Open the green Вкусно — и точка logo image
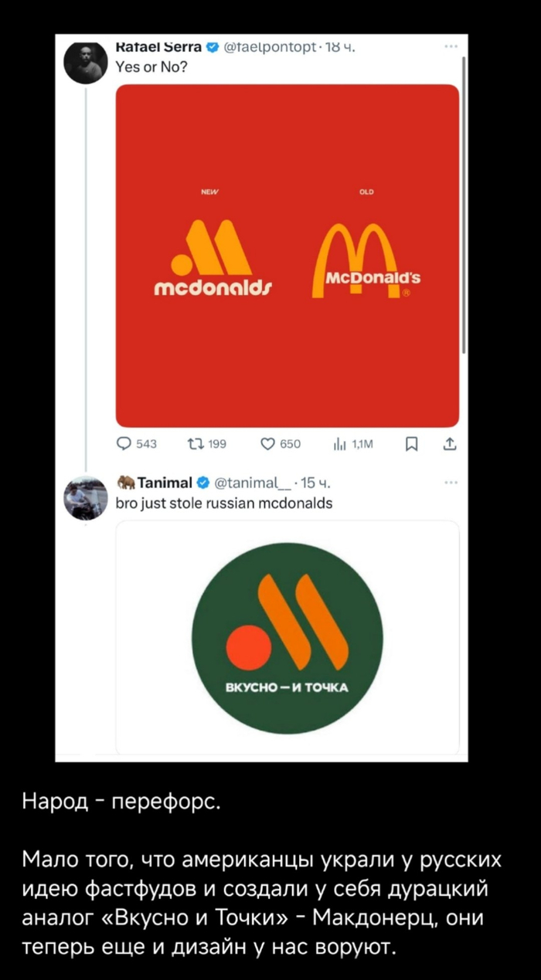 [x=287, y=637]
